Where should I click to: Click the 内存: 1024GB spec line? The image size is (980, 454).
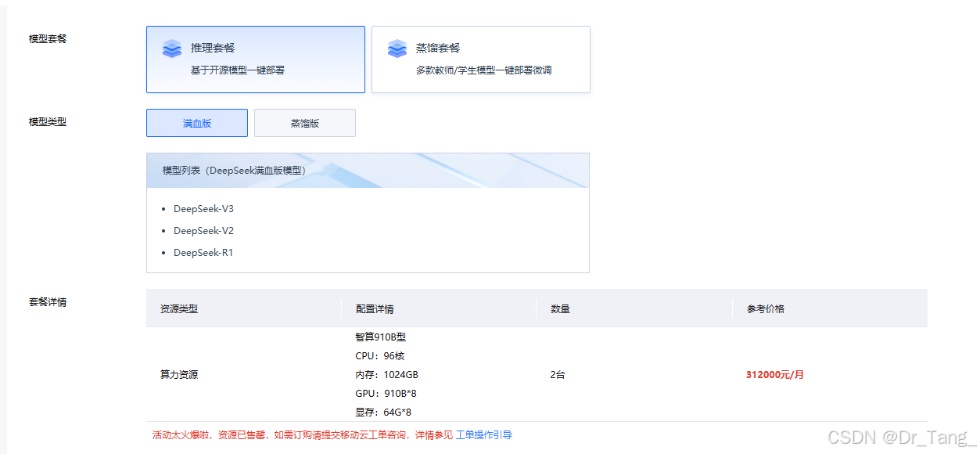coord(386,375)
